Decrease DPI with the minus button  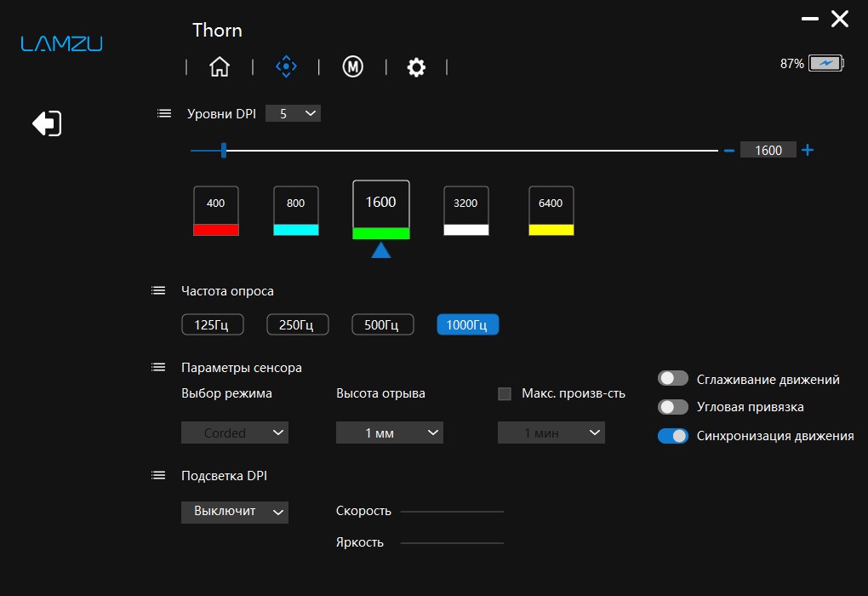(729, 151)
